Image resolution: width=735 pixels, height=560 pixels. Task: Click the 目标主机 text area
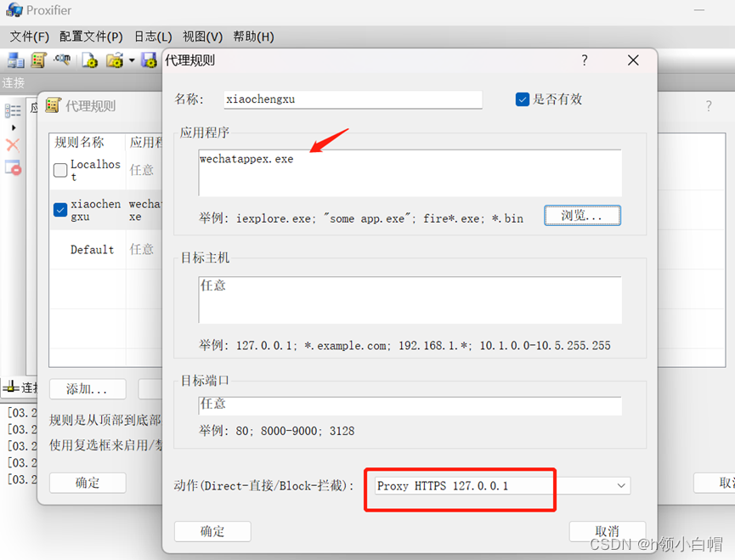click(410, 300)
